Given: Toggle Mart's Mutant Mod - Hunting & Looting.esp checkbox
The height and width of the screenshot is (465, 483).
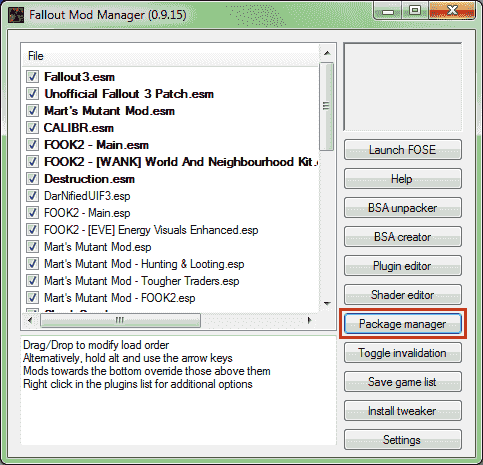Looking at the screenshot, I should (32, 264).
